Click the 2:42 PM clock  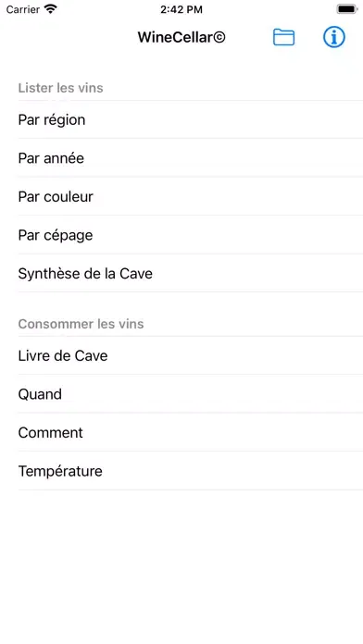[181, 9]
